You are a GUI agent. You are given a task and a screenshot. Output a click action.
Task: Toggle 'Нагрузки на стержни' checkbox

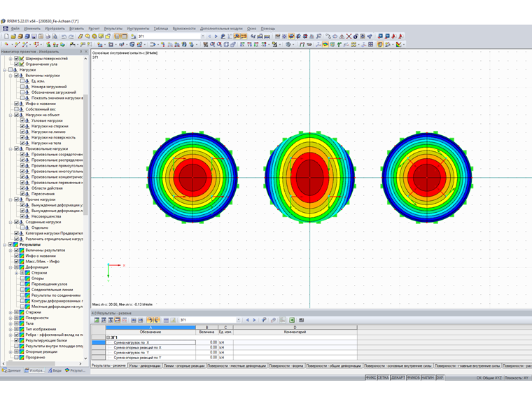(22, 126)
